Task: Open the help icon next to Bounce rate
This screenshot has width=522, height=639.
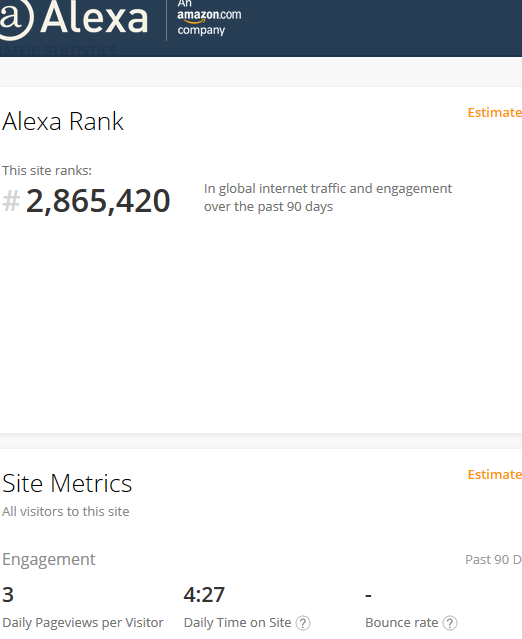Action: click(x=450, y=623)
